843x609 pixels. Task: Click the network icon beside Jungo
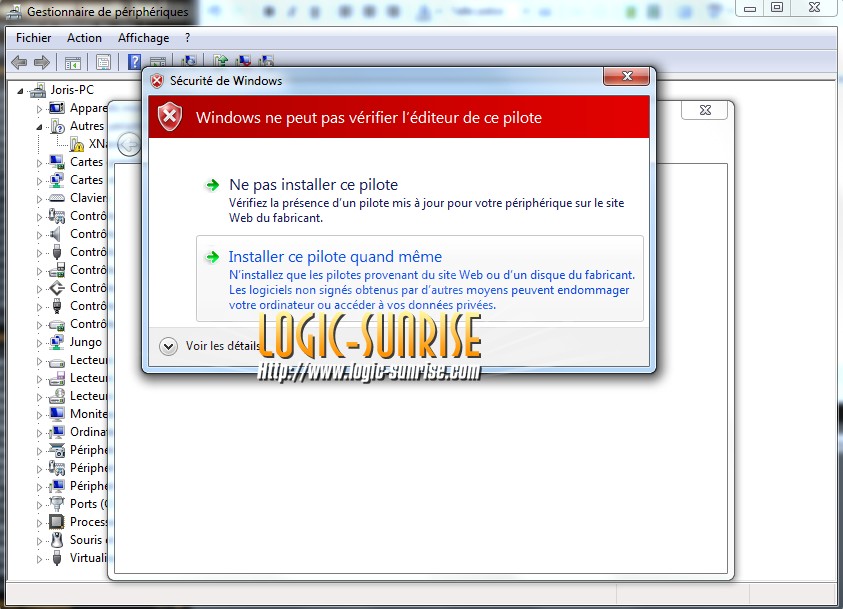pyautogui.click(x=56, y=342)
